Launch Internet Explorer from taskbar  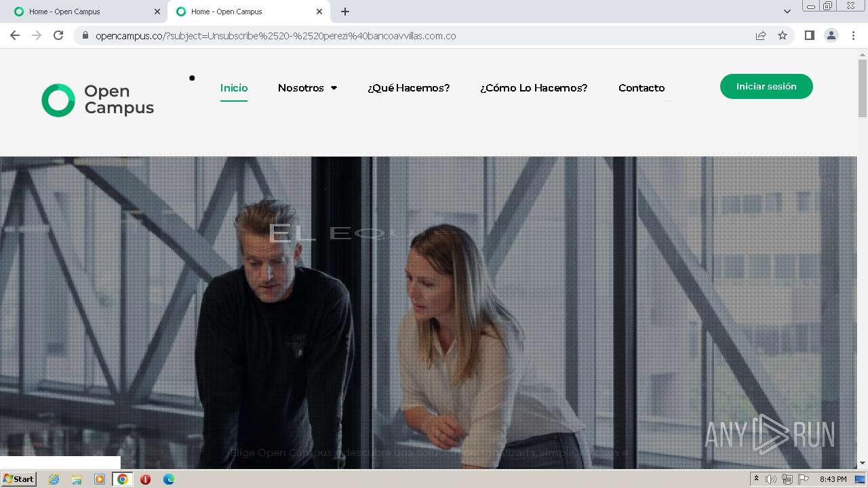(x=54, y=479)
